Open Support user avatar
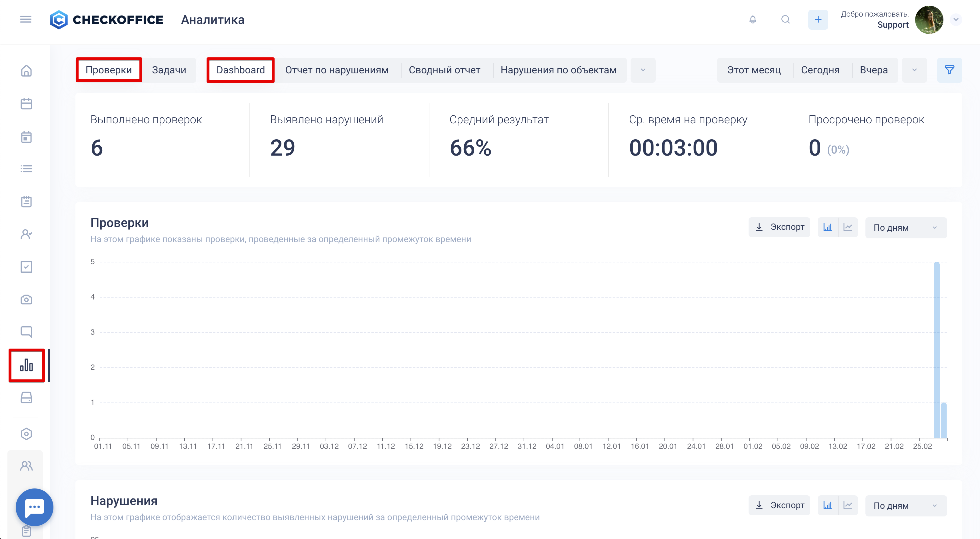The height and width of the screenshot is (539, 980). pyautogui.click(x=929, y=19)
